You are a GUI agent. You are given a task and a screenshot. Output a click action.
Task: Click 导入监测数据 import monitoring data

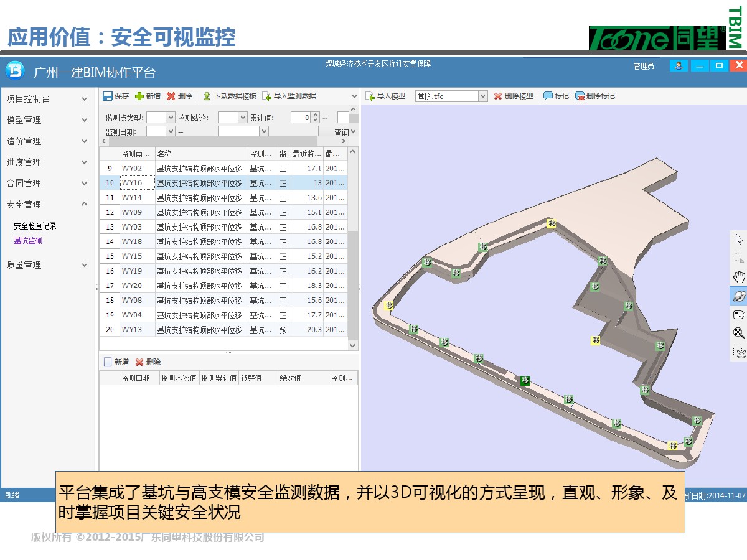[x=289, y=96]
